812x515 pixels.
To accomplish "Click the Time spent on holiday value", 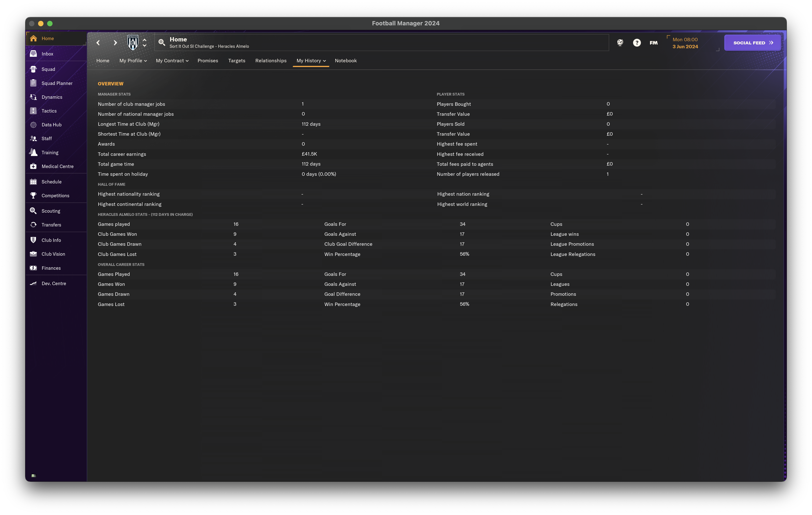I will (x=319, y=174).
